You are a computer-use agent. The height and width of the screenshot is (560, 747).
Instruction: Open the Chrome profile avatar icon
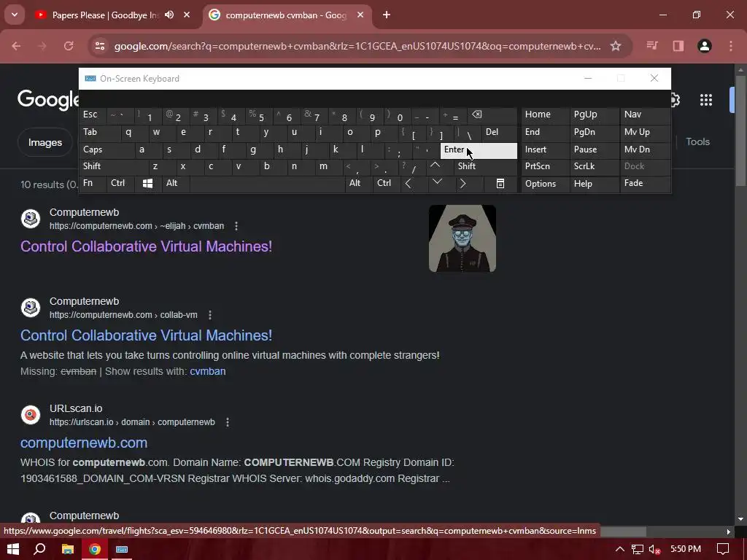coord(704,46)
